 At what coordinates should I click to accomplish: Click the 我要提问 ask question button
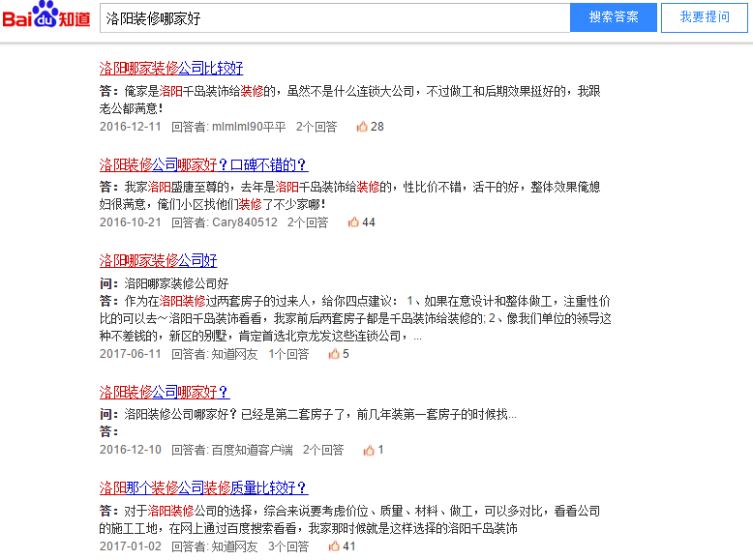coord(704,17)
